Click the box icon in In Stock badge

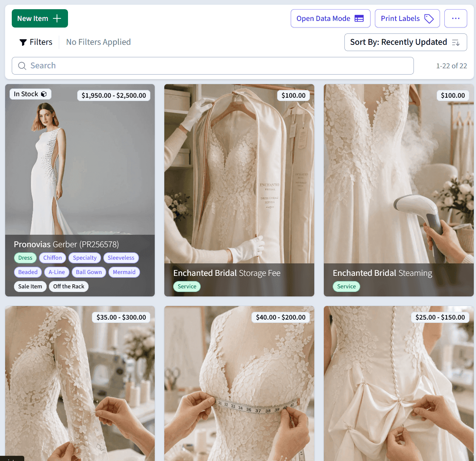[44, 94]
